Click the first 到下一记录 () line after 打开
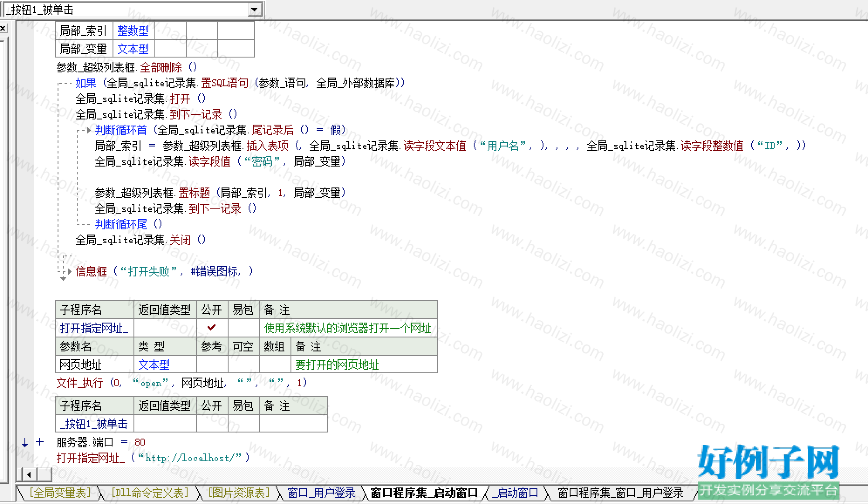 pyautogui.click(x=157, y=114)
